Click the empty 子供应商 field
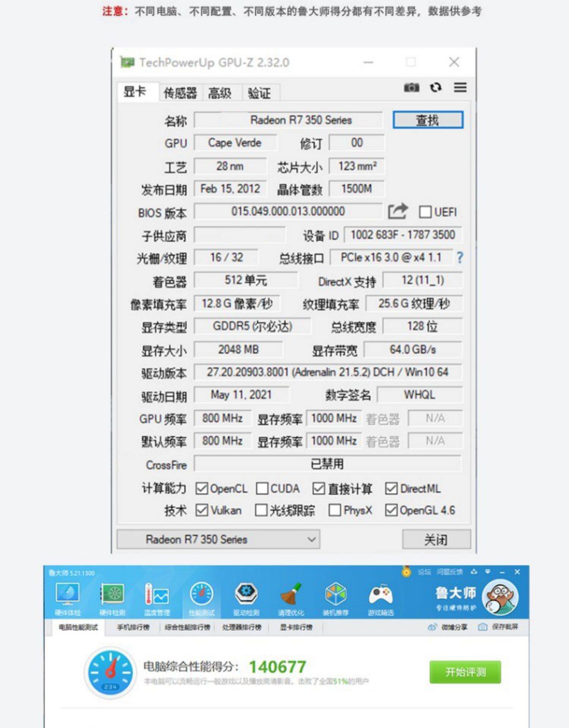 [240, 235]
